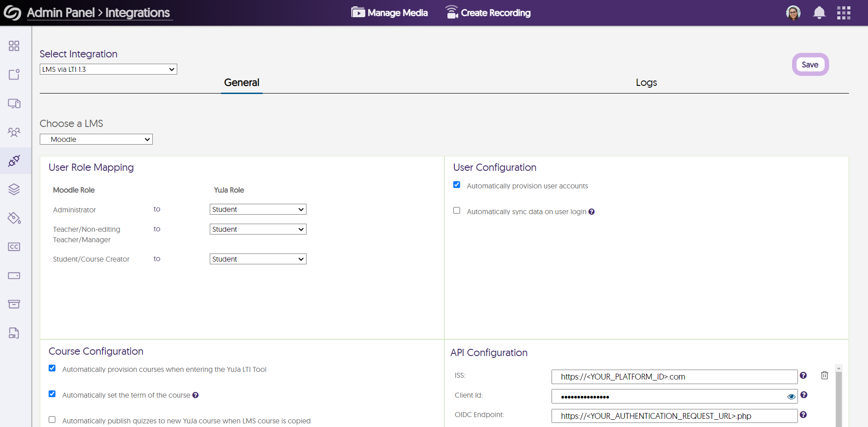Enable auto-publish quizzes when LMS course copied

click(x=52, y=420)
